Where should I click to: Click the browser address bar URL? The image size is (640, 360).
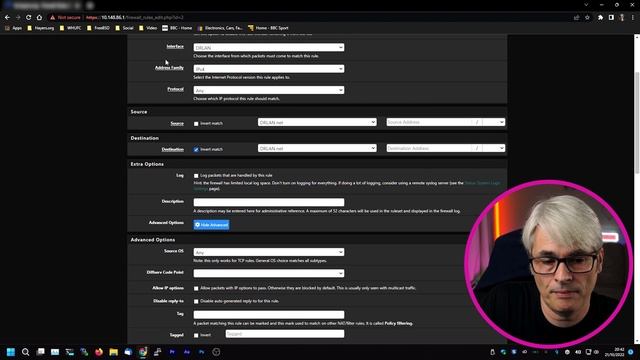click(x=135, y=18)
